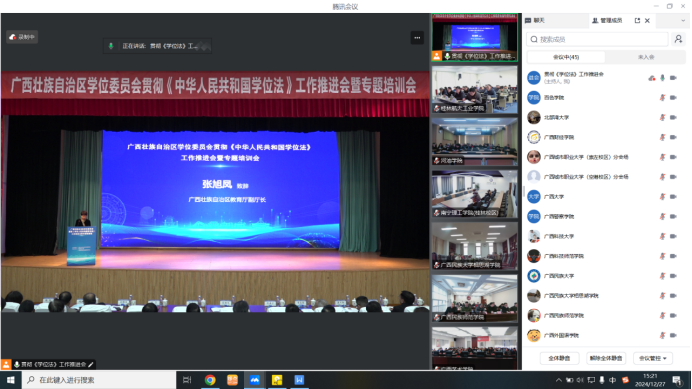The width and height of the screenshot is (692, 389).
Task: Open the 会议管控 dropdown
Action: pyautogui.click(x=653, y=358)
